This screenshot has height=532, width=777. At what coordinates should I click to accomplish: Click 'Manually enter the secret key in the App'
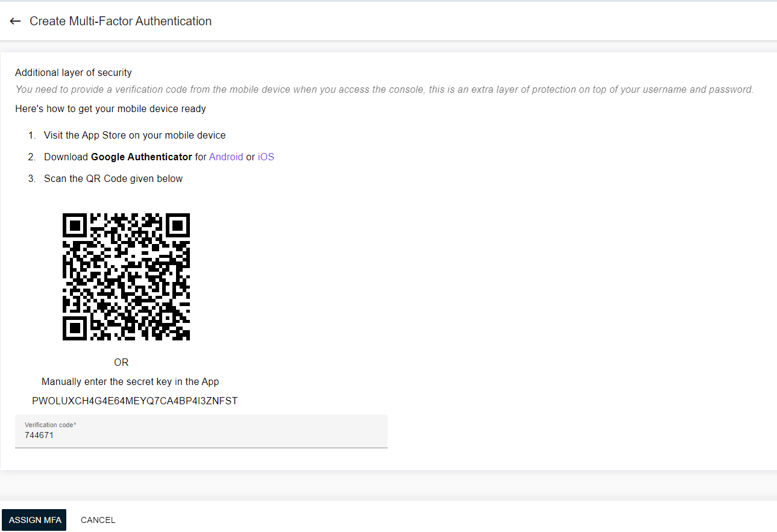(x=130, y=381)
